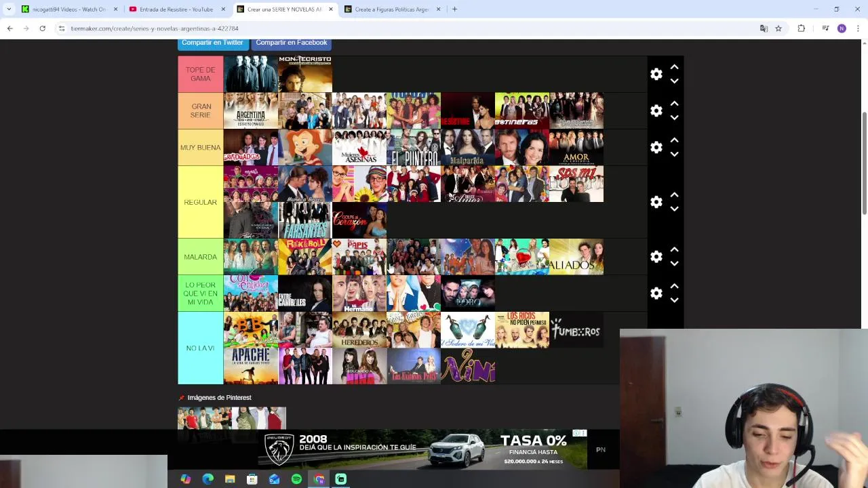The width and height of the screenshot is (868, 488).
Task: Select the Herederos thumbnail
Action: pyautogui.click(x=359, y=330)
